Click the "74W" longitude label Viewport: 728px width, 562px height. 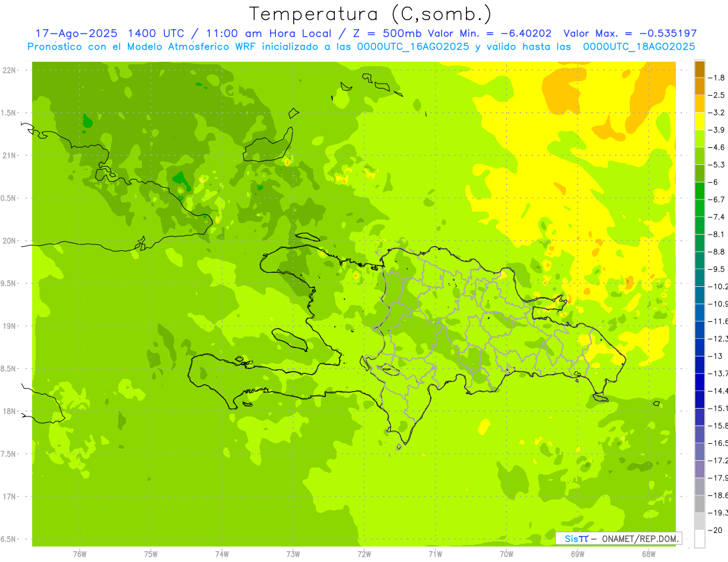pos(222,554)
